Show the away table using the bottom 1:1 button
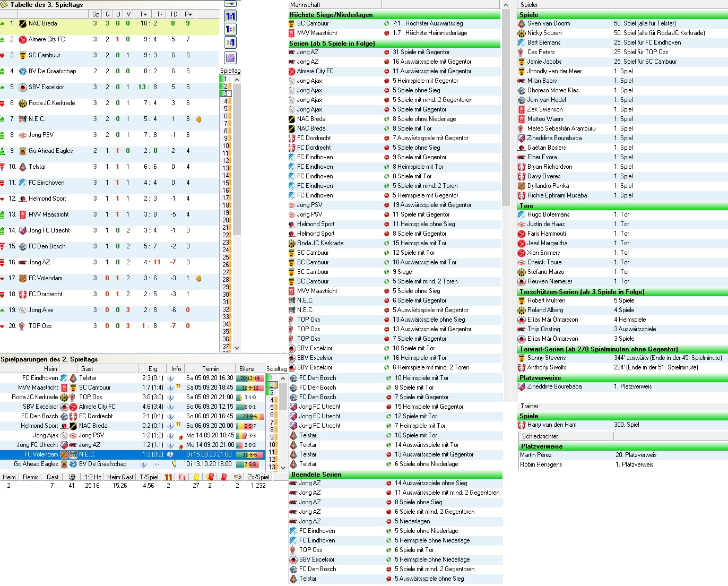 click(x=230, y=43)
